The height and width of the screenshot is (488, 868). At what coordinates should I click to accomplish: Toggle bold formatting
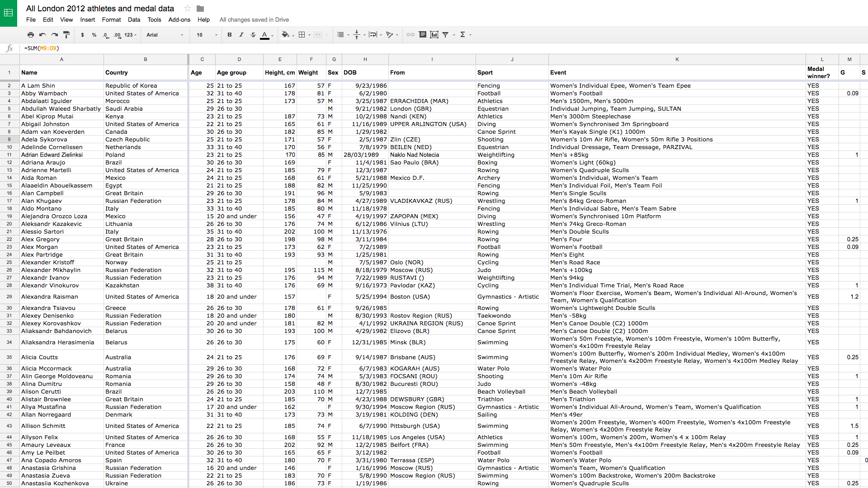point(230,35)
